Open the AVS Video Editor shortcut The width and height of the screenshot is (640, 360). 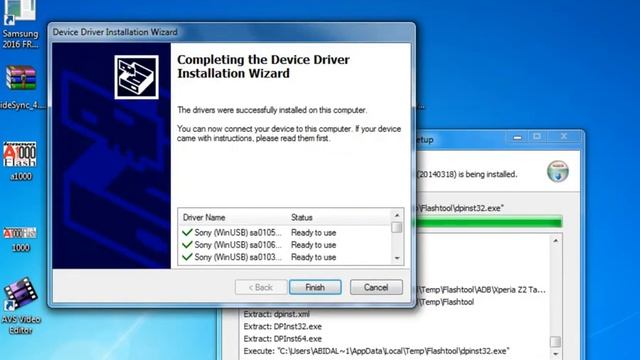[20, 306]
